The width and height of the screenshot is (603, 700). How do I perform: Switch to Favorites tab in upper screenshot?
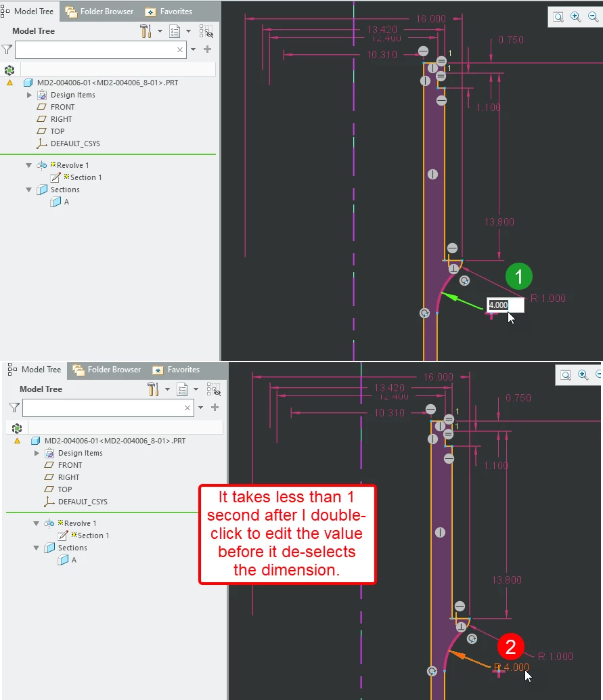[169, 12]
